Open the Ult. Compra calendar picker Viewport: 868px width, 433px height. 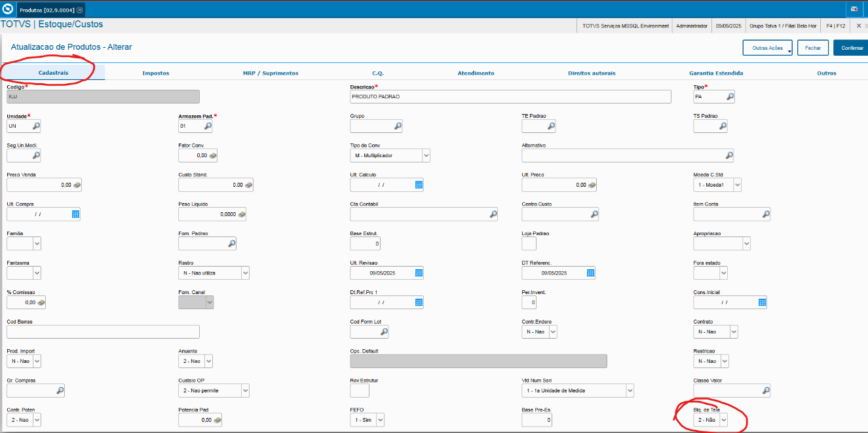tap(75, 214)
